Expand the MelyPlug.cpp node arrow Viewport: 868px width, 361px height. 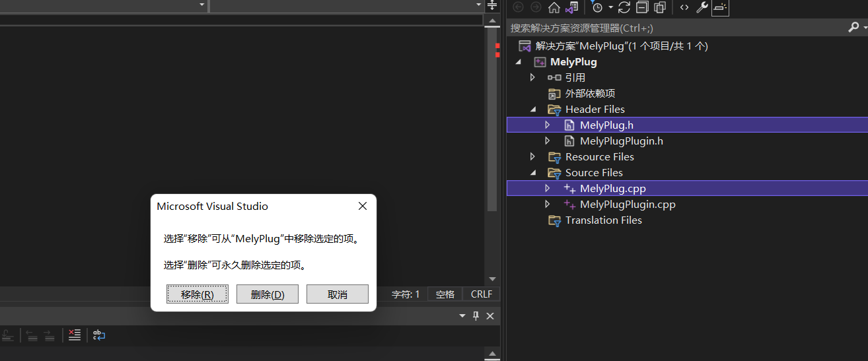pyautogui.click(x=548, y=189)
